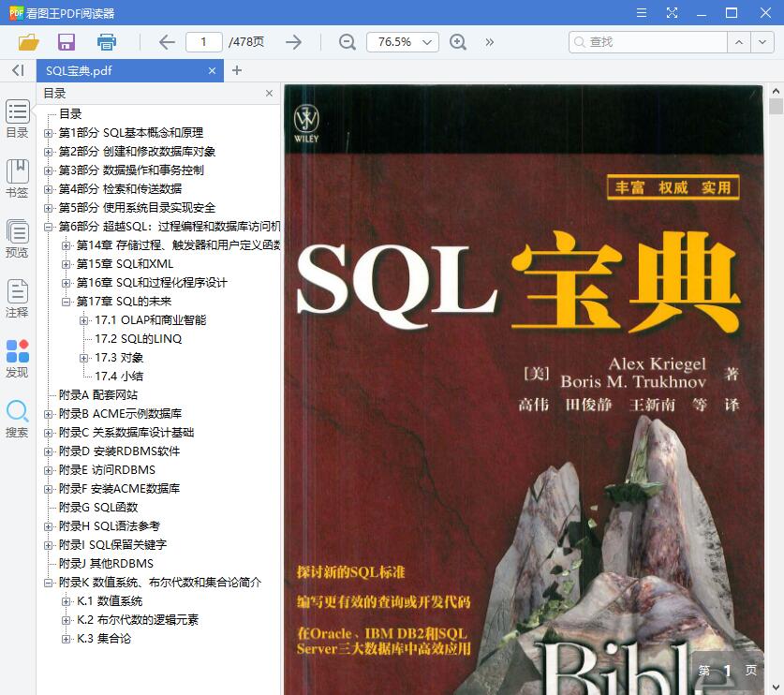Close the SQL宝典.pdf tab
The image size is (784, 695).
point(212,71)
